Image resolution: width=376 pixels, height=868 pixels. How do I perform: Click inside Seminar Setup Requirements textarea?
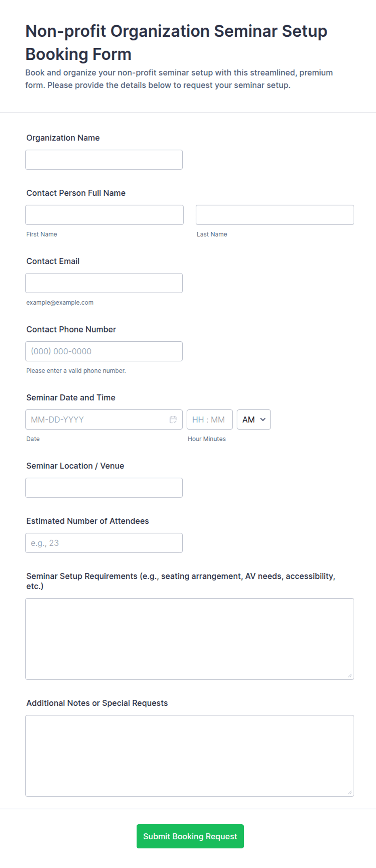pyautogui.click(x=190, y=639)
